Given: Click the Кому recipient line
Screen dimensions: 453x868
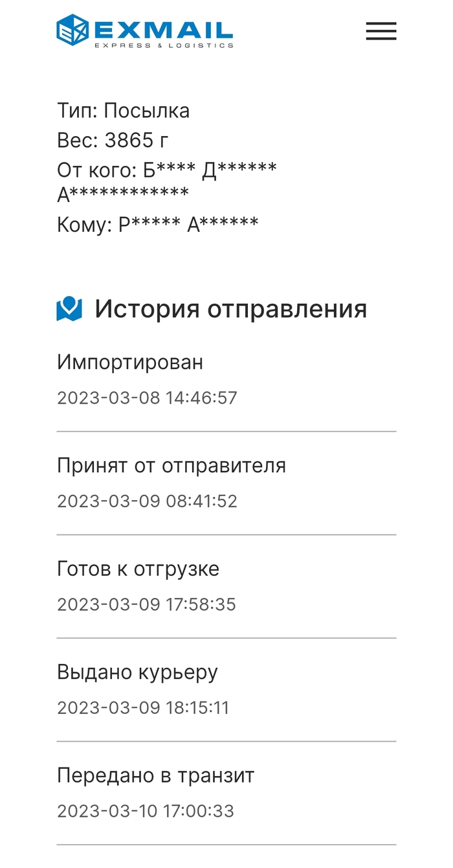Looking at the screenshot, I should click(x=158, y=225).
